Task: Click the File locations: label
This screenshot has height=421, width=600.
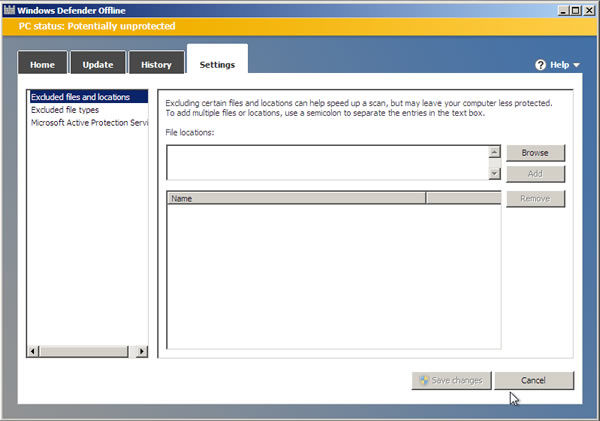Action: [190, 132]
